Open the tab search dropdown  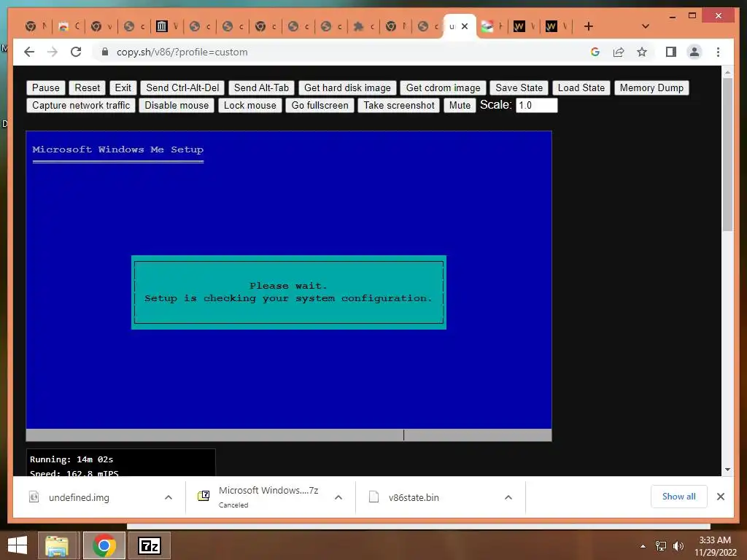point(645,26)
